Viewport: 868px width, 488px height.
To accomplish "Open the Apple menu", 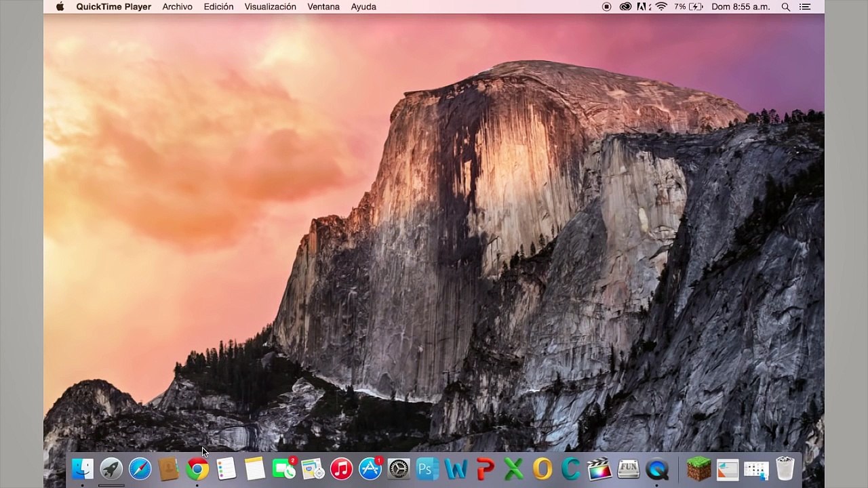I will click(x=60, y=7).
